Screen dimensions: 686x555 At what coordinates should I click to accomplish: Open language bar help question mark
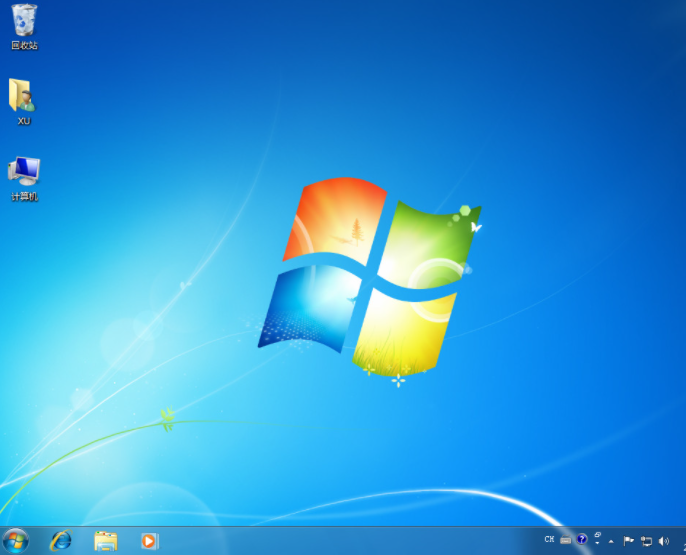point(582,540)
